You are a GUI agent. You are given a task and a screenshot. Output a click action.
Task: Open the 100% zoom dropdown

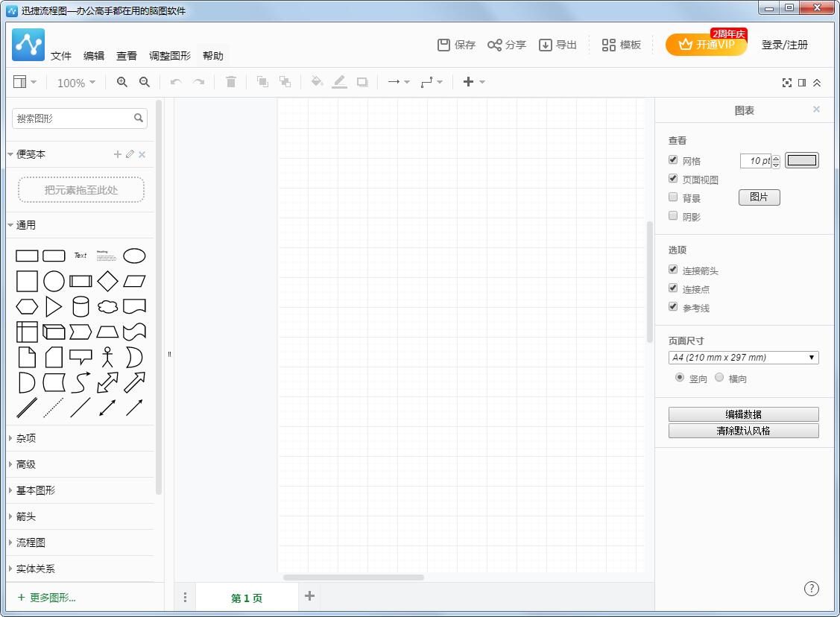(76, 83)
